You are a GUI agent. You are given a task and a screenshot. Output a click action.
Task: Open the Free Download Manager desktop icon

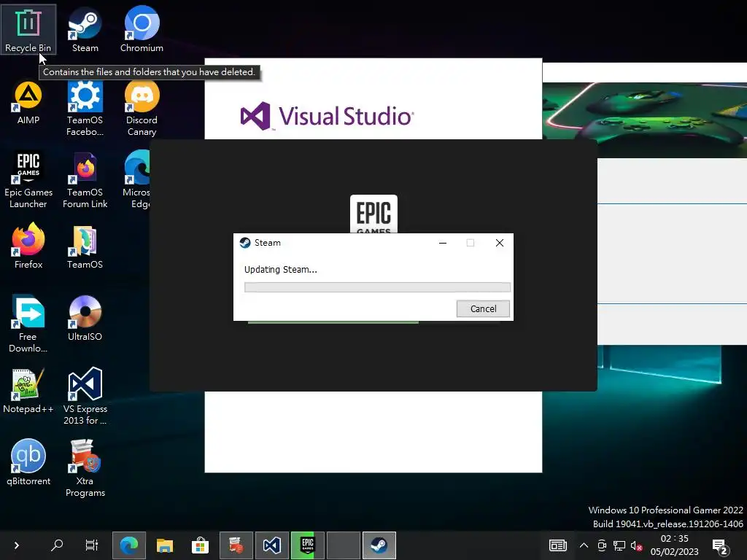click(28, 324)
